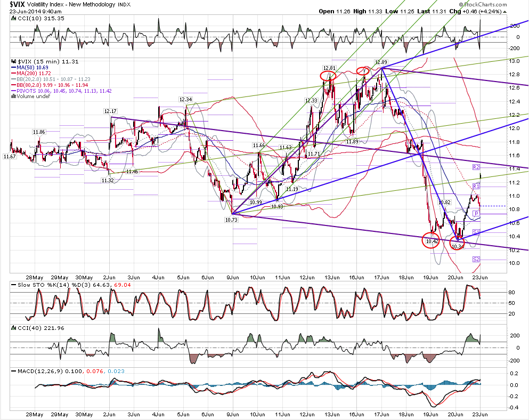Click the MA(50) blue legend swatch
Viewport: 529px width, 420px height.
pyautogui.click(x=13, y=68)
